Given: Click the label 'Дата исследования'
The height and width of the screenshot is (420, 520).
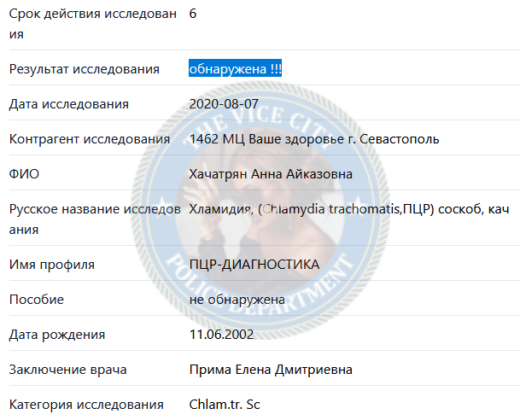Looking at the screenshot, I should (x=68, y=104).
